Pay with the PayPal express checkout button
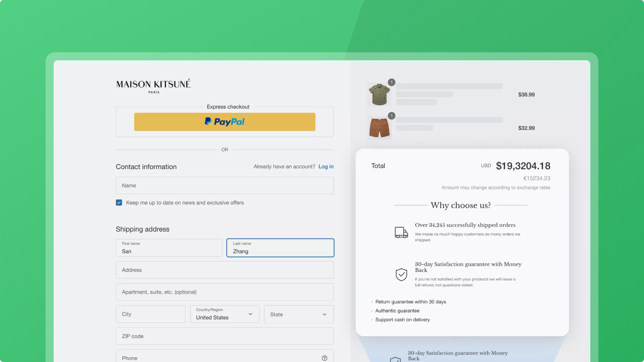 pos(224,122)
